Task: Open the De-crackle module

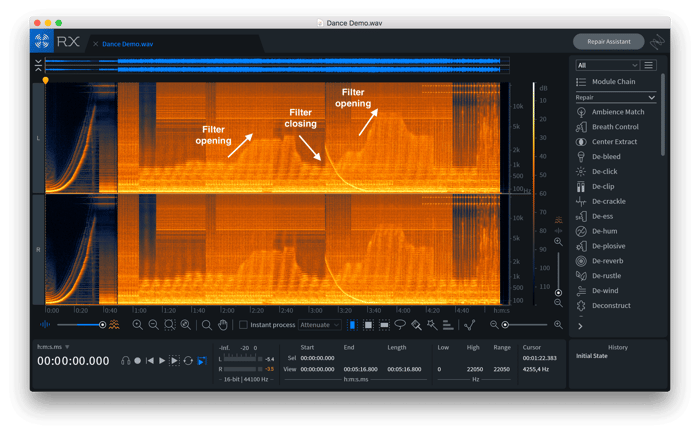Action: tap(601, 201)
